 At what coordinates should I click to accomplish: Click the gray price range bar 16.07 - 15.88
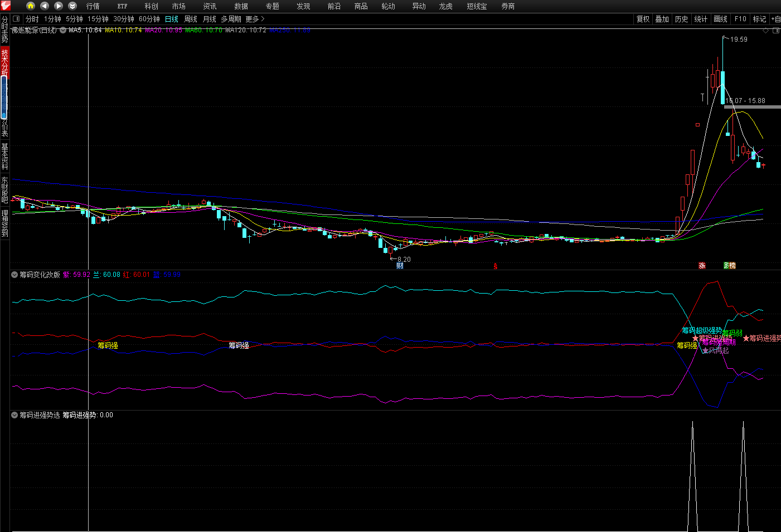click(752, 106)
